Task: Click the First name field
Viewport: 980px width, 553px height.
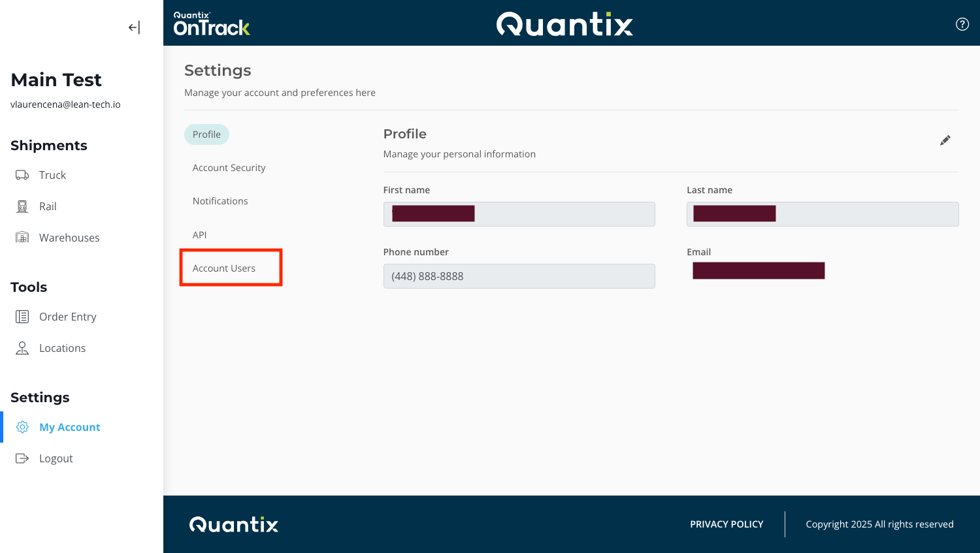Action: (x=519, y=213)
